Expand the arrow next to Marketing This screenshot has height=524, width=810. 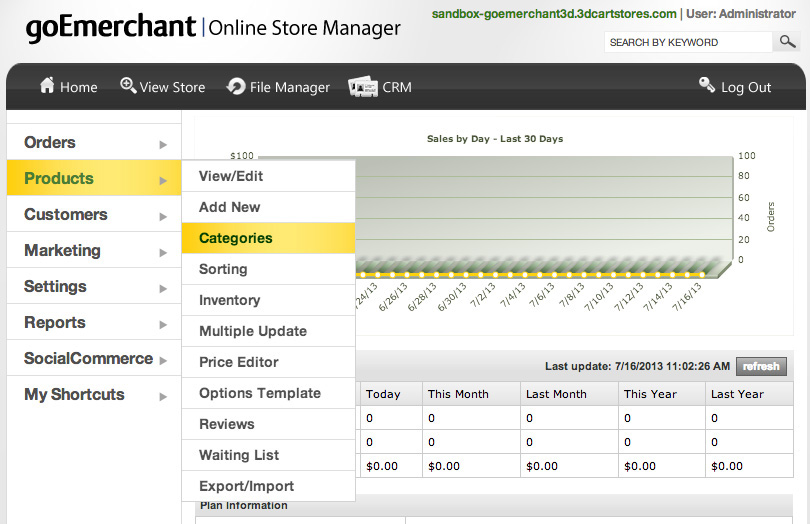point(163,252)
